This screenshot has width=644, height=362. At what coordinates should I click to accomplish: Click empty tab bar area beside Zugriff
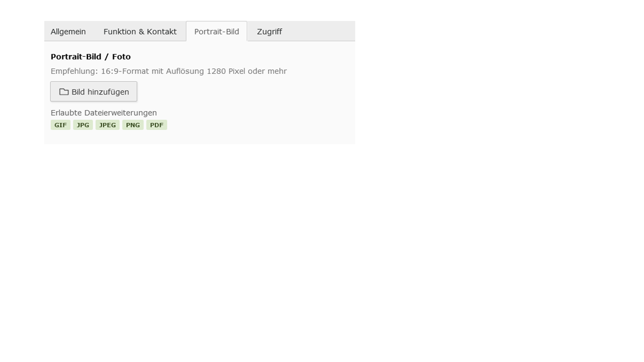click(322, 31)
